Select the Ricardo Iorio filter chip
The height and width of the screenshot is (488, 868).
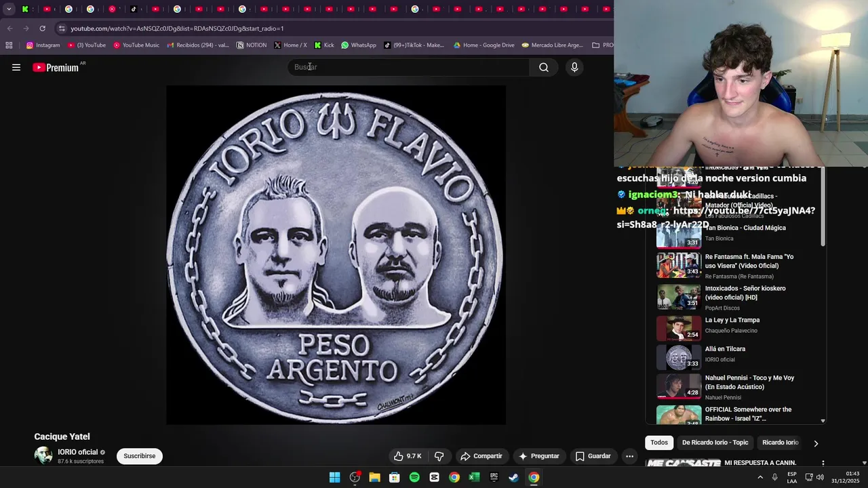point(780,443)
